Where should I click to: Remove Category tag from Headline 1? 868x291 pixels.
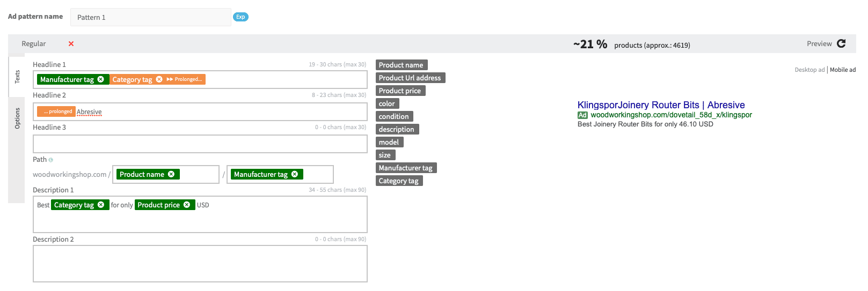(x=159, y=79)
